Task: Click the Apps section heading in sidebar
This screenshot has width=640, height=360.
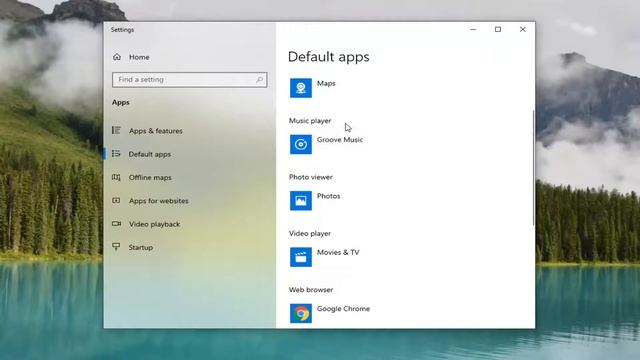Action: pyautogui.click(x=121, y=102)
